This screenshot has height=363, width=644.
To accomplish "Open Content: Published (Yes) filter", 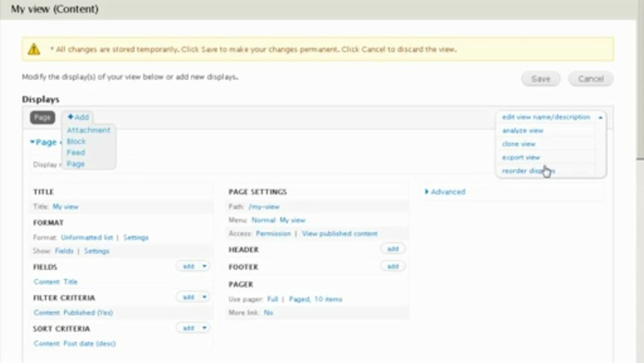I will 73,313.
